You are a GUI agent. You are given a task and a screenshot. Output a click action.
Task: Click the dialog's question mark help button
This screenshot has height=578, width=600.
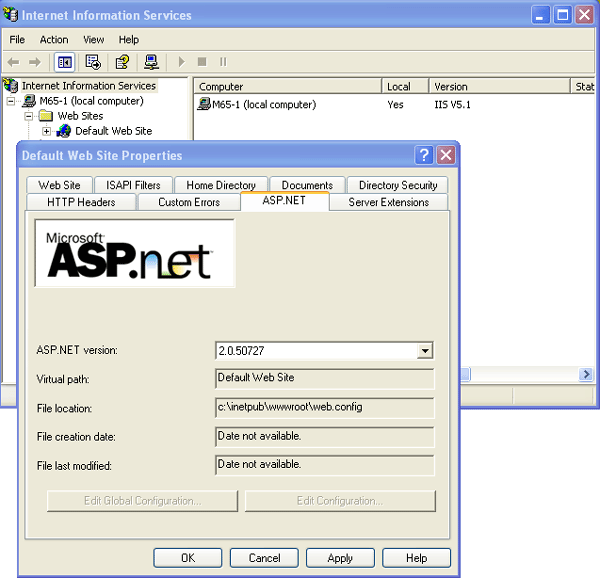click(424, 155)
